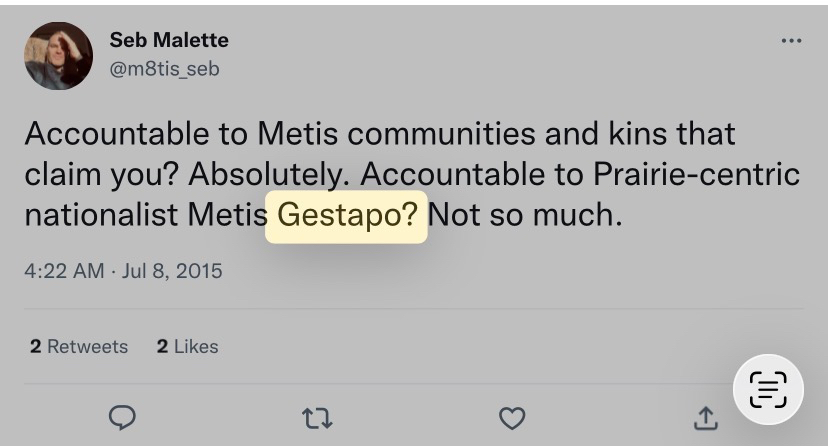Click the Seb Malette display name
Screen dimensions: 828x446
[x=168, y=41]
